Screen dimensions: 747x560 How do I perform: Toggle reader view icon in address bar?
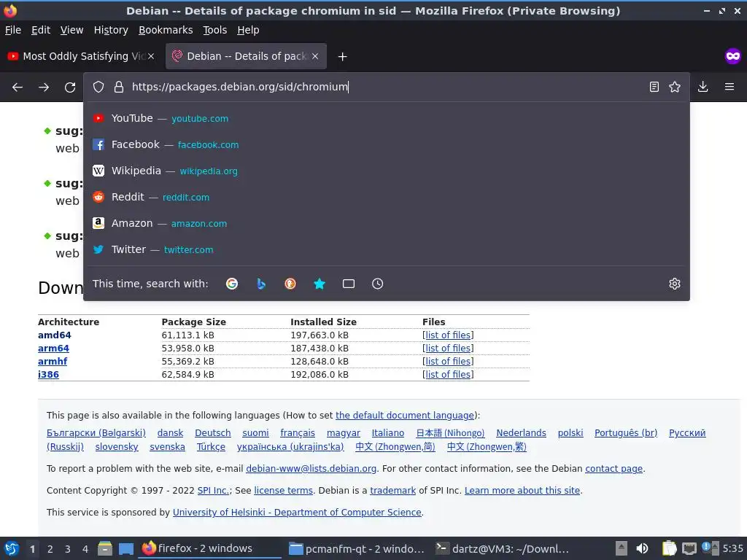(654, 87)
